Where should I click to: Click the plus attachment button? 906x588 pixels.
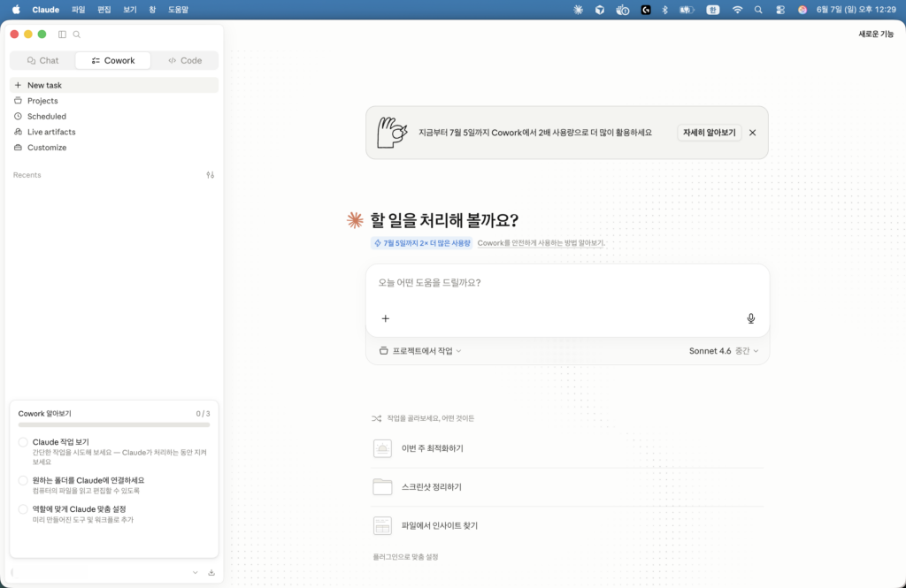(x=386, y=318)
